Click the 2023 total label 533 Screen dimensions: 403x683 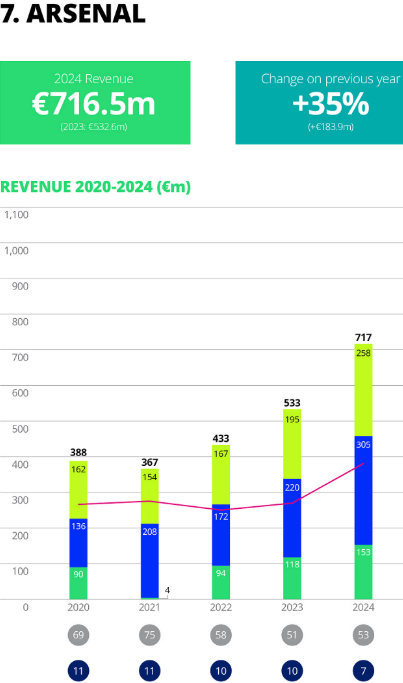click(292, 403)
